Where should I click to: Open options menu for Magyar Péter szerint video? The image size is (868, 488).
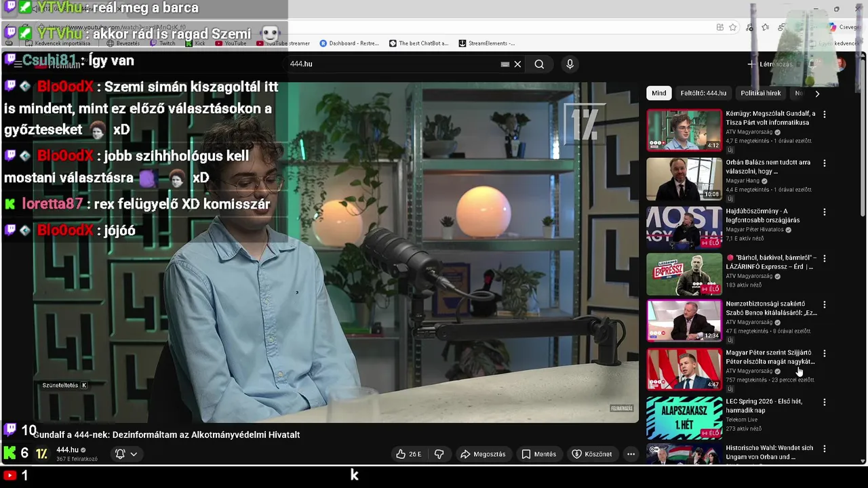825,353
